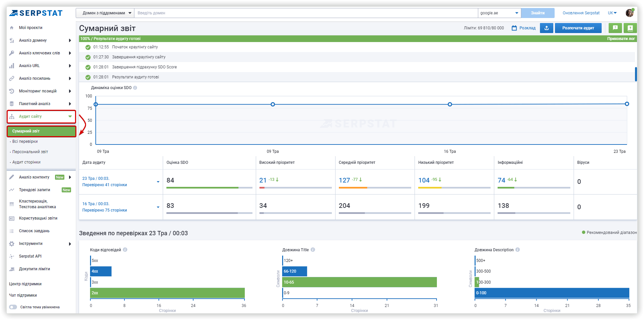Expand the Домен з піддоменами dropdown
This screenshot has height=320, width=644.
click(105, 13)
